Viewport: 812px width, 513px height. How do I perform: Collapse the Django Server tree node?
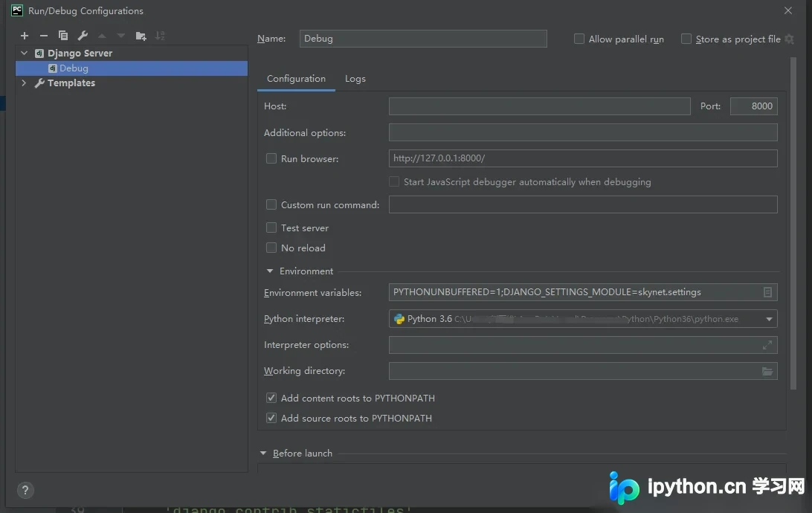[x=24, y=53]
